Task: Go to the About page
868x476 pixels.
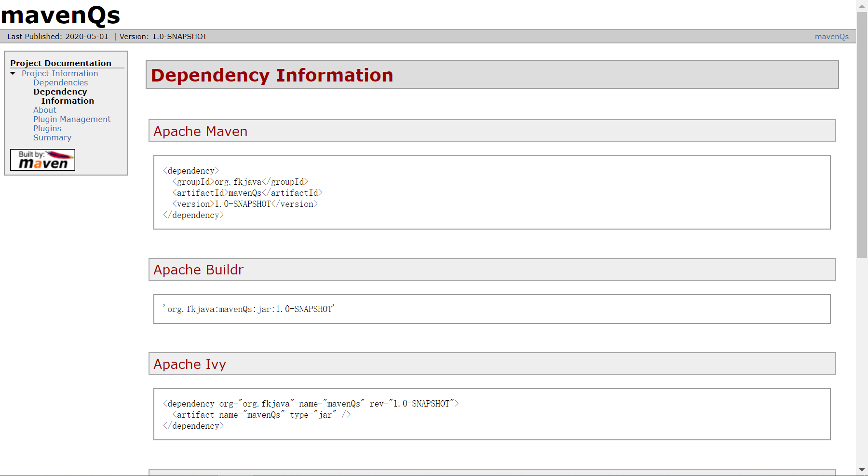Action: coord(44,110)
